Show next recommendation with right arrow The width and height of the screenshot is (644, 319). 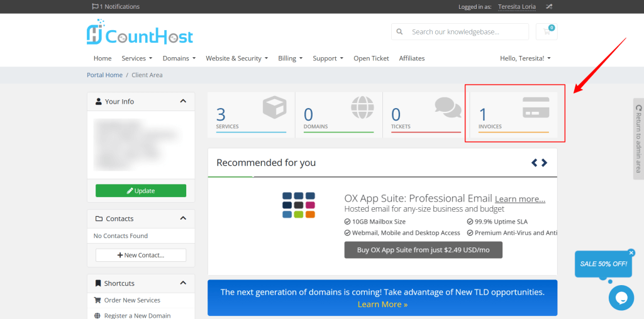(x=545, y=163)
